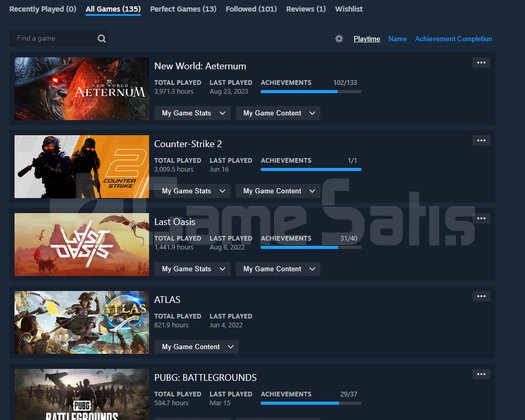
Task: Click the 821.9 hours playtime value
Action: 171,325
